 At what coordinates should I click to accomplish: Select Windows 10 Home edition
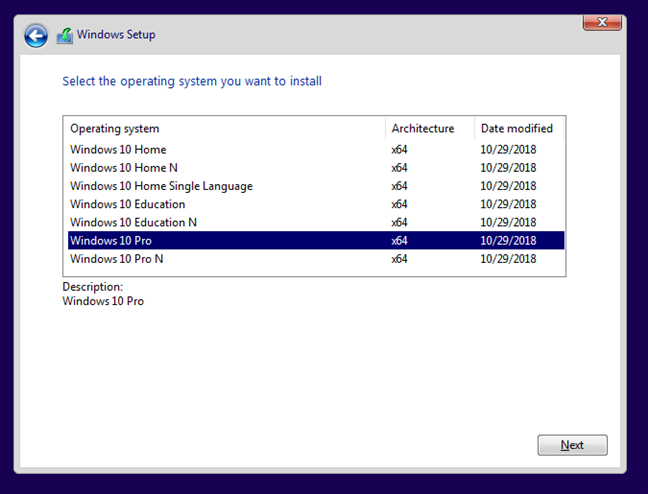point(316,149)
